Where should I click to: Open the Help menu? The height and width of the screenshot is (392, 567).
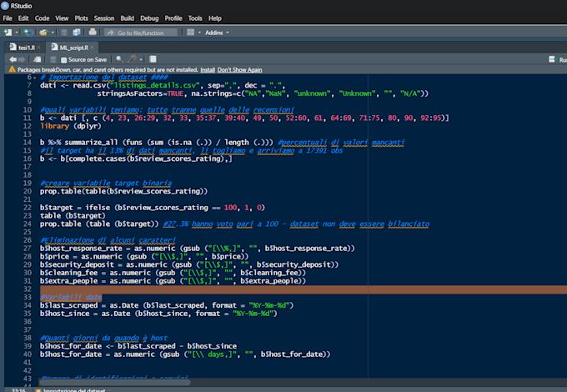(215, 18)
